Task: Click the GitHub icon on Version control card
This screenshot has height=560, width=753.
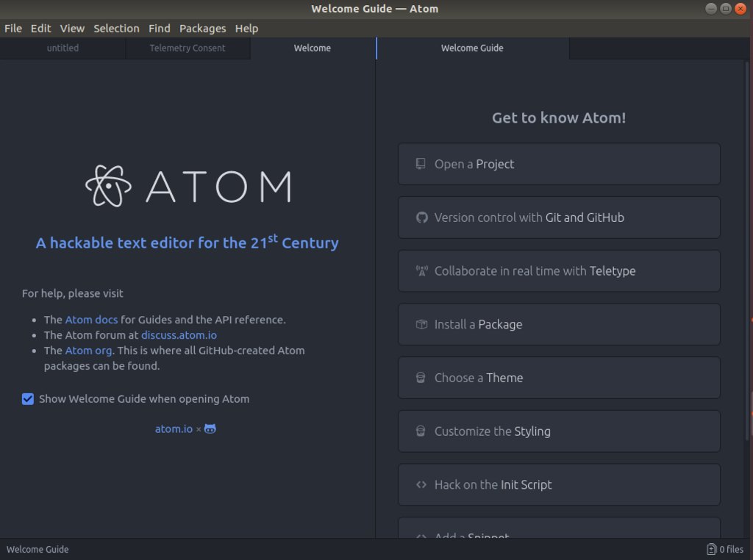Action: (x=421, y=218)
